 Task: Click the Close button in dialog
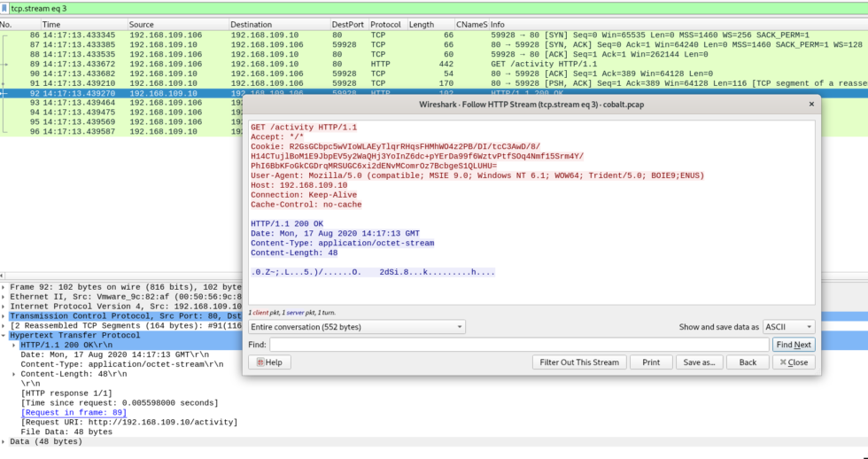click(794, 362)
